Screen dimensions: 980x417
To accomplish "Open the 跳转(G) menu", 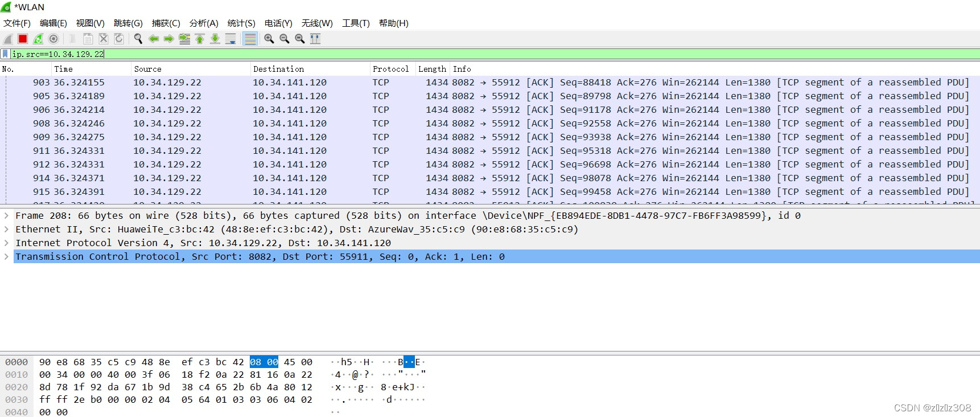I will (128, 23).
